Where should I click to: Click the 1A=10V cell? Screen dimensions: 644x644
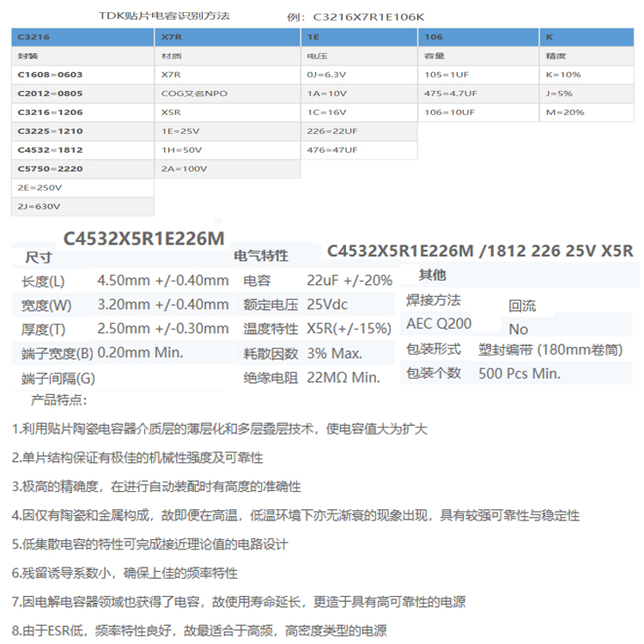click(360, 94)
